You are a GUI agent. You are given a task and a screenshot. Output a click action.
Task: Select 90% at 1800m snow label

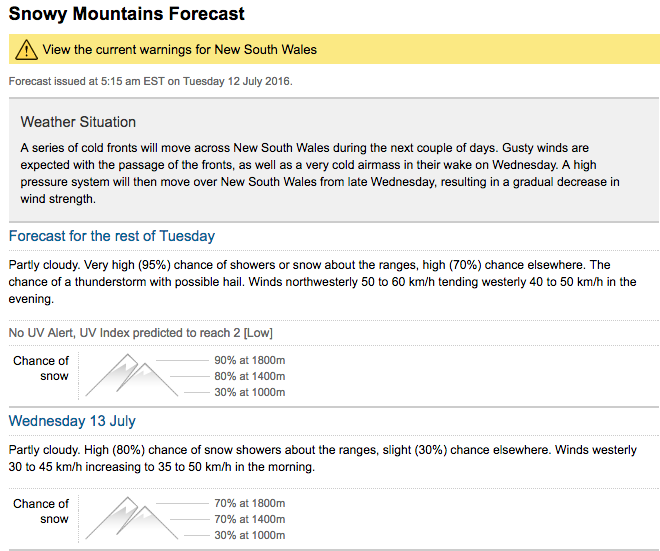[x=250, y=360]
